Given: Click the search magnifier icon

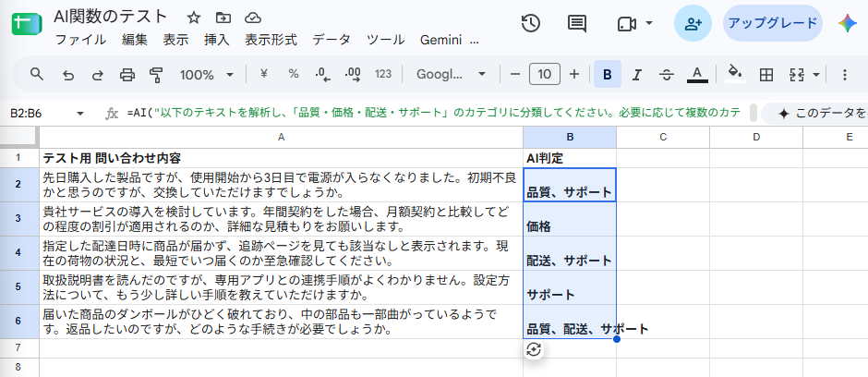Looking at the screenshot, I should click(x=37, y=74).
